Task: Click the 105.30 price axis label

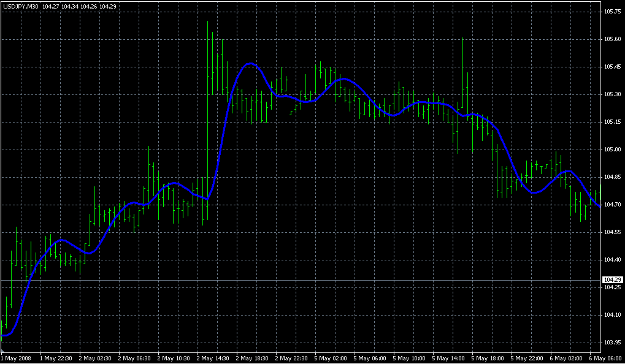Action: [613, 94]
